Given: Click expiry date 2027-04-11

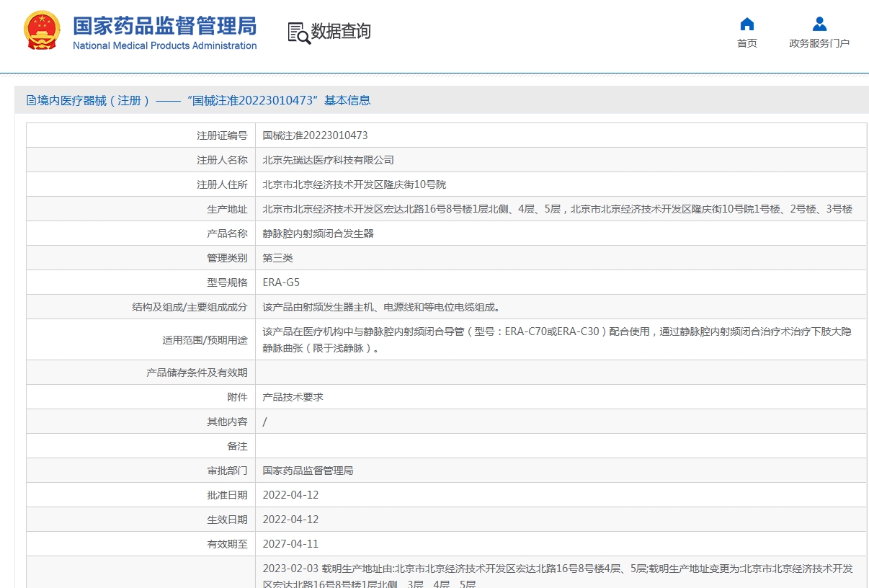Looking at the screenshot, I should (x=290, y=544).
